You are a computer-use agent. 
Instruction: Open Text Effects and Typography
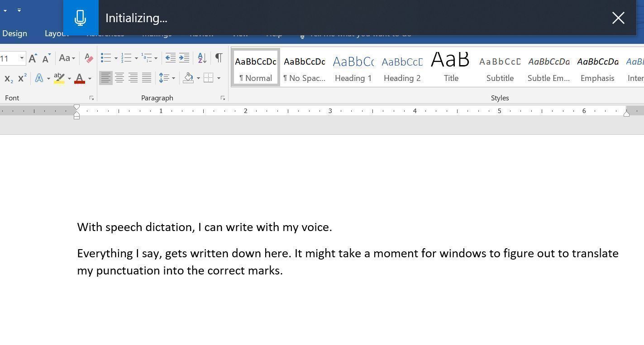(x=40, y=78)
